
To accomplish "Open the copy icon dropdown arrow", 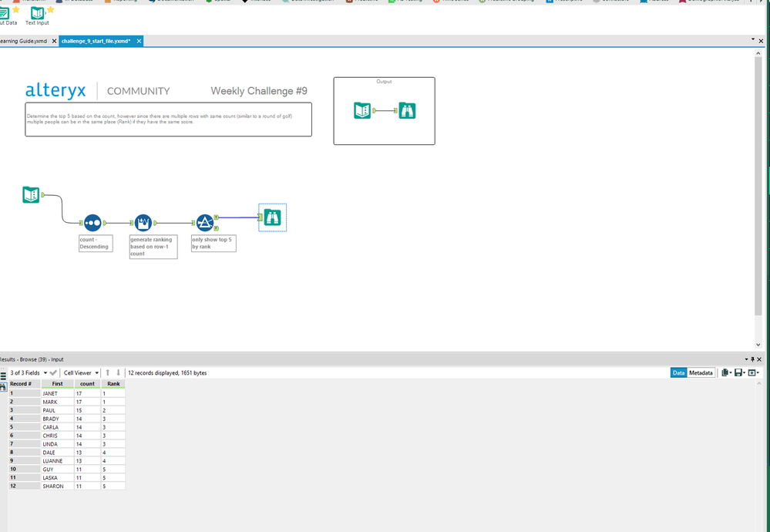I will [x=731, y=373].
